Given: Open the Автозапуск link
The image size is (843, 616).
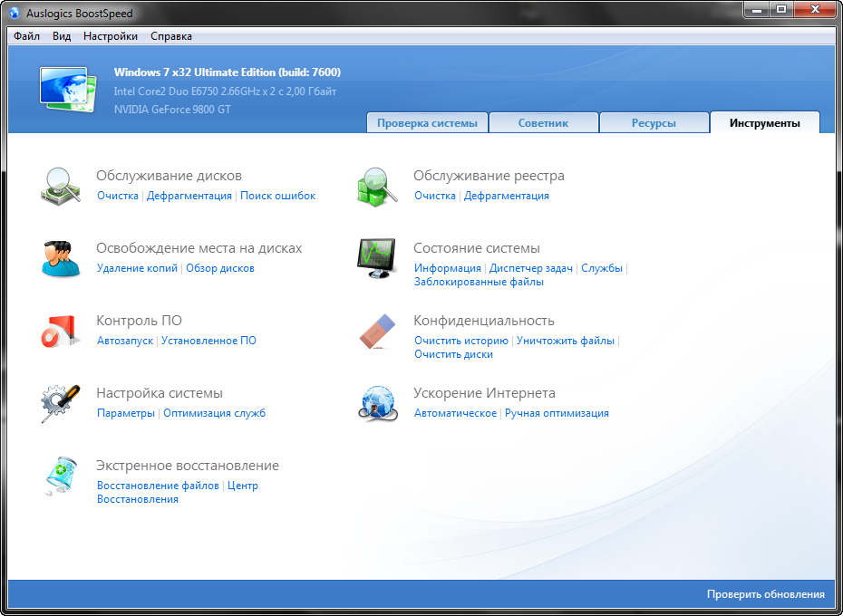Looking at the screenshot, I should tap(125, 341).
